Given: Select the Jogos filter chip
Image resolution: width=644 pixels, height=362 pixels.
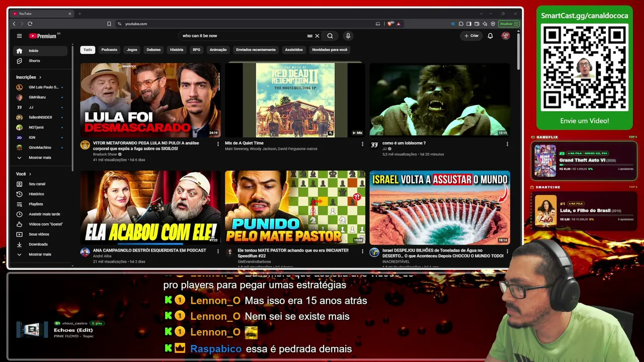Looking at the screenshot, I should tap(132, 50).
